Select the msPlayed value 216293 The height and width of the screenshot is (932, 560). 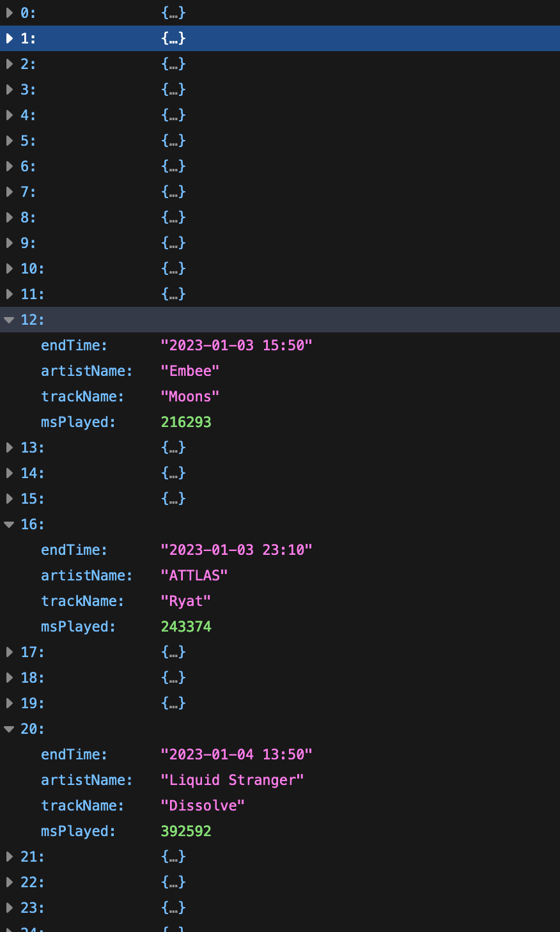click(x=186, y=422)
